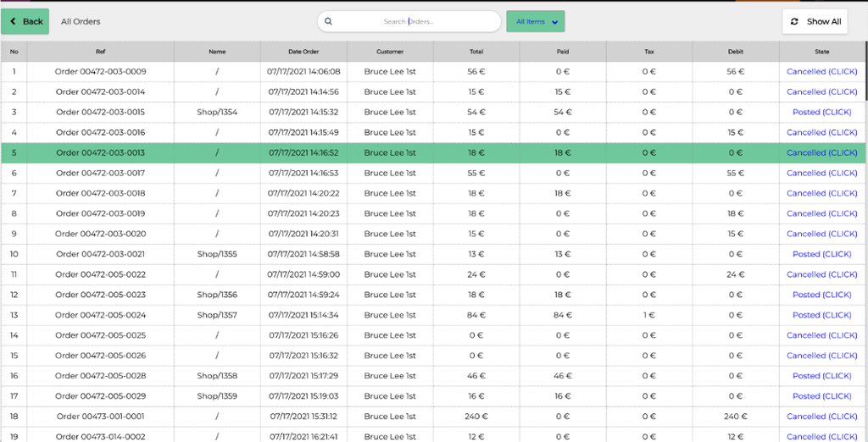
Task: Sort by the Ref column header
Action: (100, 52)
